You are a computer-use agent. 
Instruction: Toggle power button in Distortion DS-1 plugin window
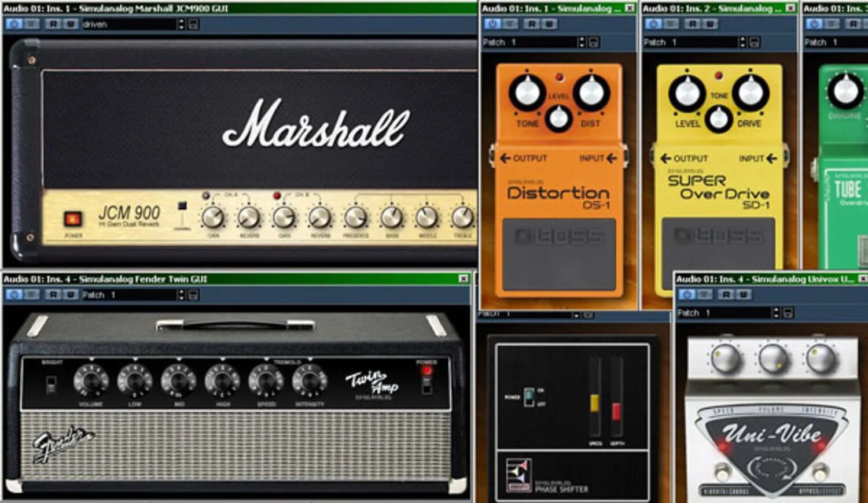click(492, 24)
